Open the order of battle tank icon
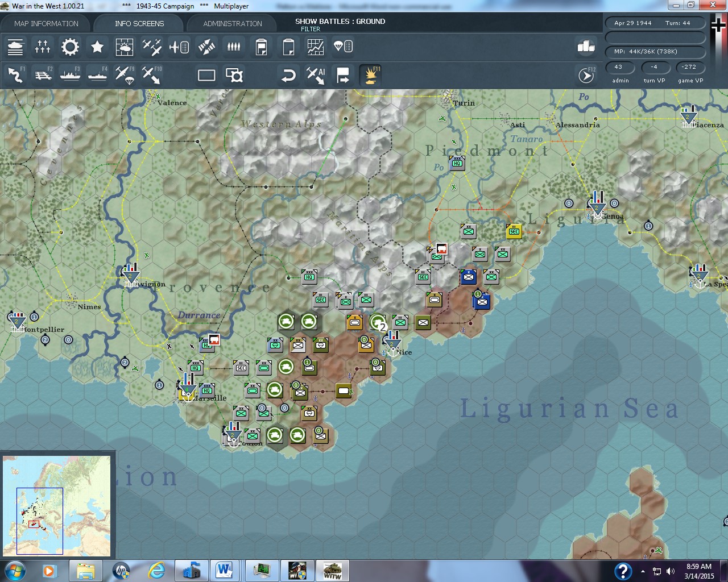The width and height of the screenshot is (728, 582). click(x=15, y=47)
